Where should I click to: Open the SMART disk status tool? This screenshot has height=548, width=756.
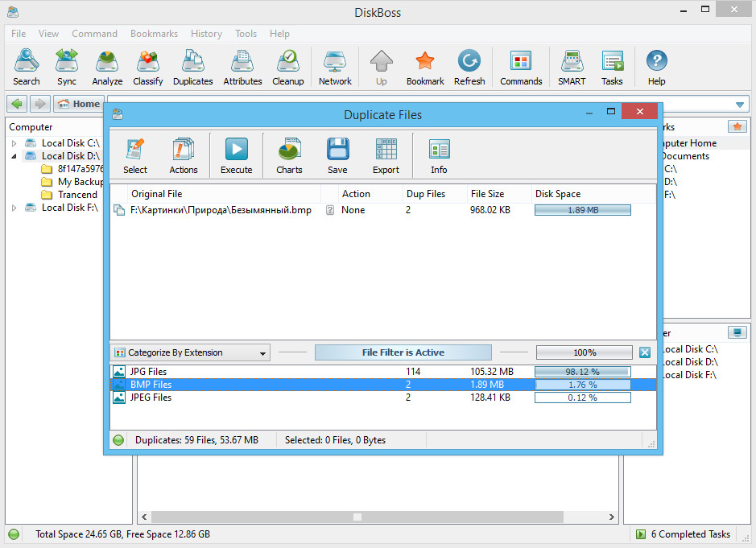tap(572, 68)
